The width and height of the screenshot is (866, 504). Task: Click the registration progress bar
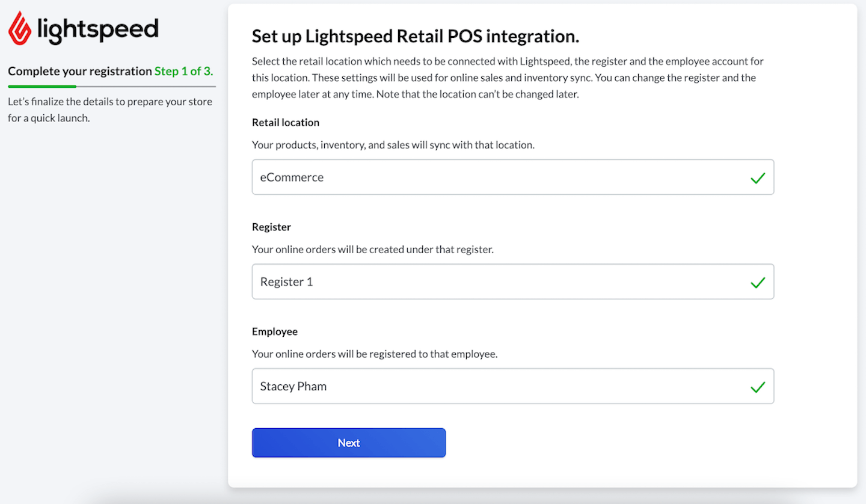pos(112,87)
